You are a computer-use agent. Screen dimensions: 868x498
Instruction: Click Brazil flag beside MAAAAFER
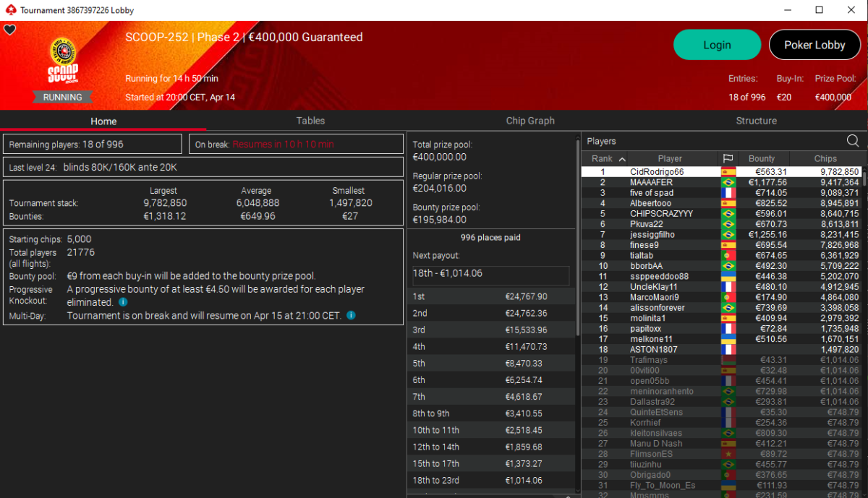click(x=728, y=183)
